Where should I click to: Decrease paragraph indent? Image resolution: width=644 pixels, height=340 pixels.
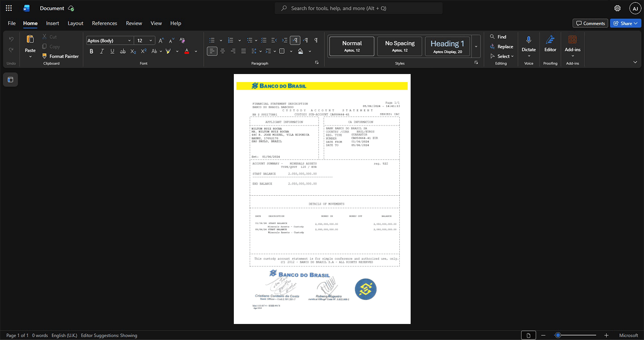coord(274,40)
